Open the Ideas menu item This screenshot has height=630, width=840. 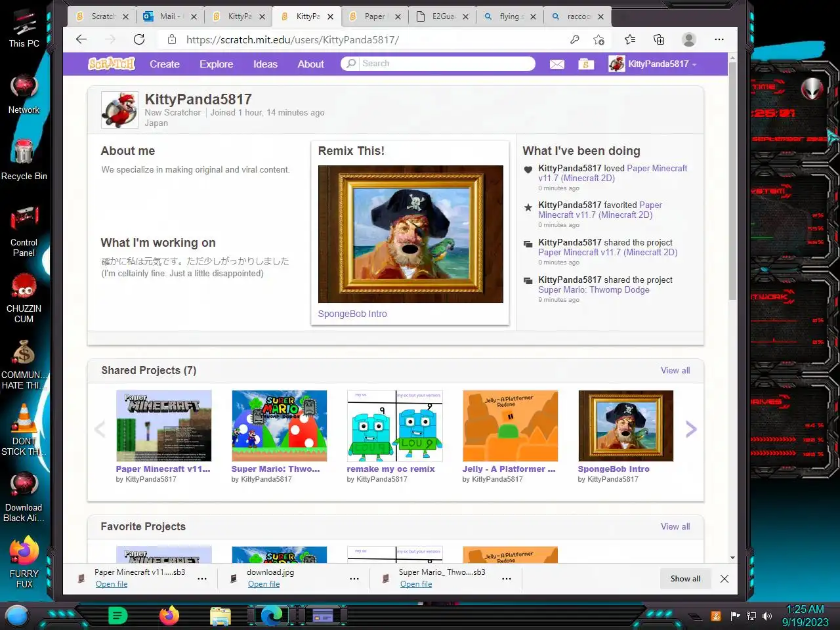click(x=265, y=64)
